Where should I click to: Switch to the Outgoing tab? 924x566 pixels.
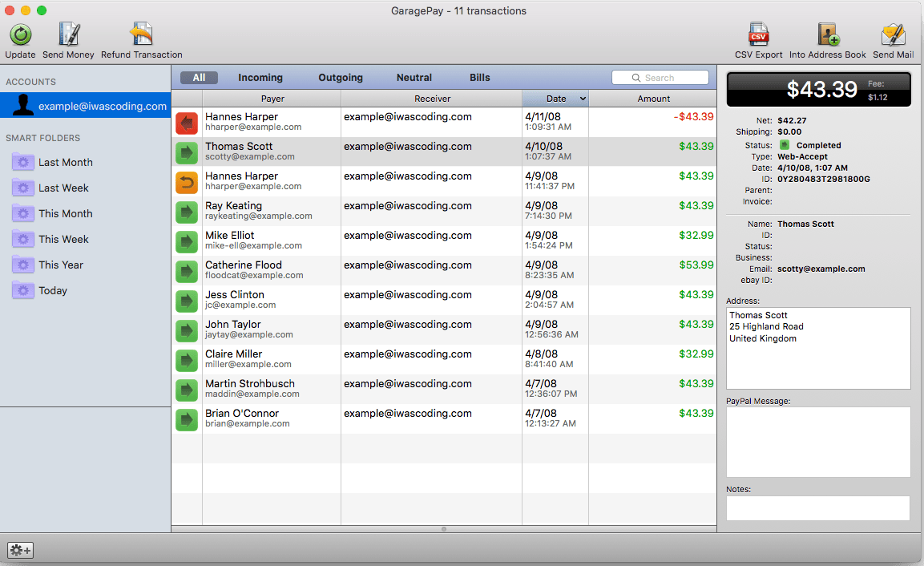[x=341, y=77]
